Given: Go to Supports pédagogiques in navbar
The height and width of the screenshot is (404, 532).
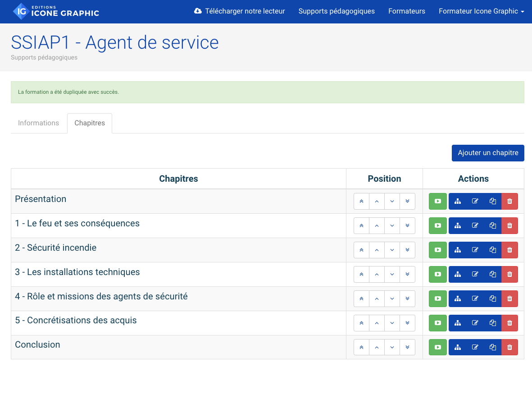Looking at the screenshot, I should point(336,11).
